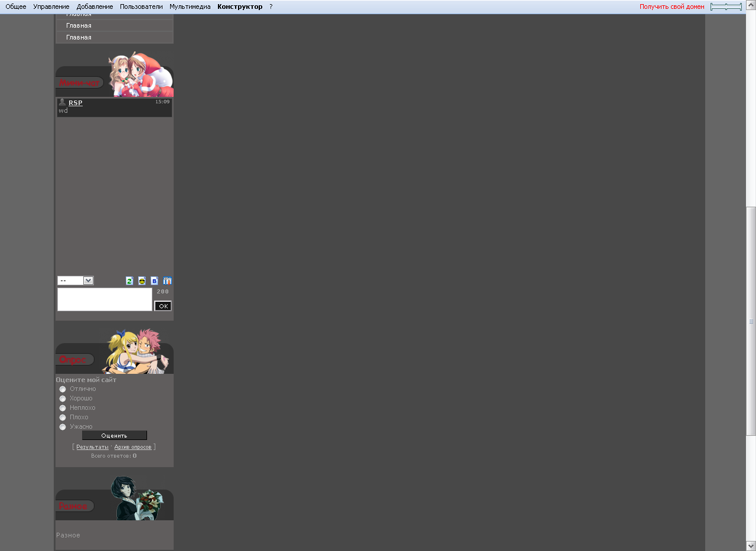Image resolution: width=756 pixels, height=551 pixels.
Task: Click the 15:09 chat timestamp
Action: [162, 102]
